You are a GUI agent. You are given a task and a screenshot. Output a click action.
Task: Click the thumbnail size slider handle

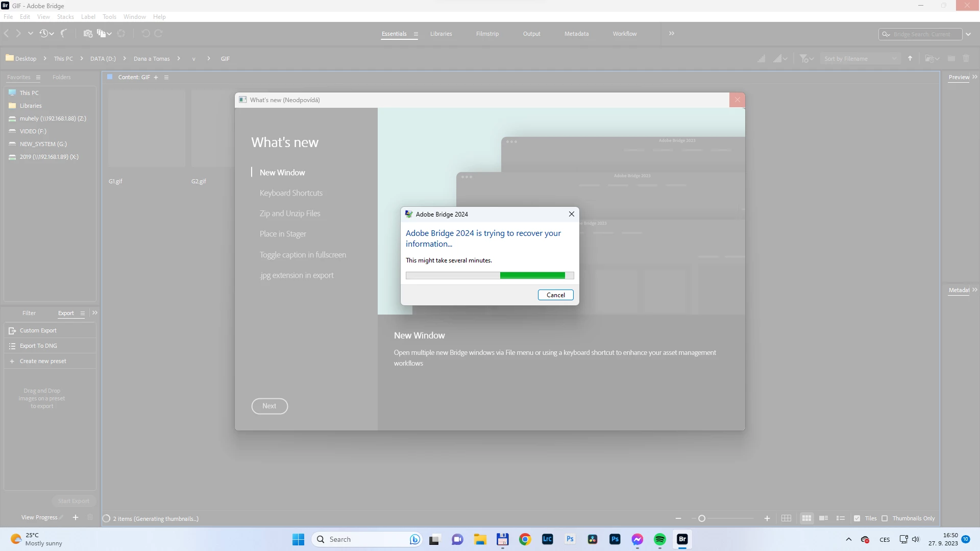coord(702,518)
